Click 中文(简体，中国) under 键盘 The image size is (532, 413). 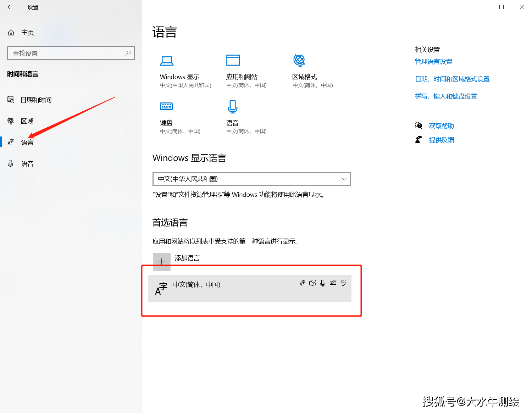point(180,132)
